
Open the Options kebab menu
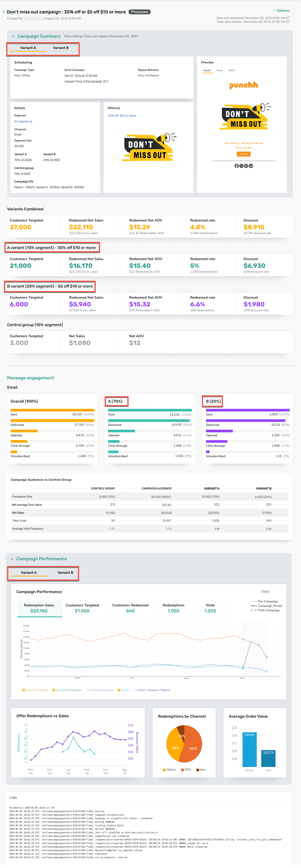click(282, 10)
